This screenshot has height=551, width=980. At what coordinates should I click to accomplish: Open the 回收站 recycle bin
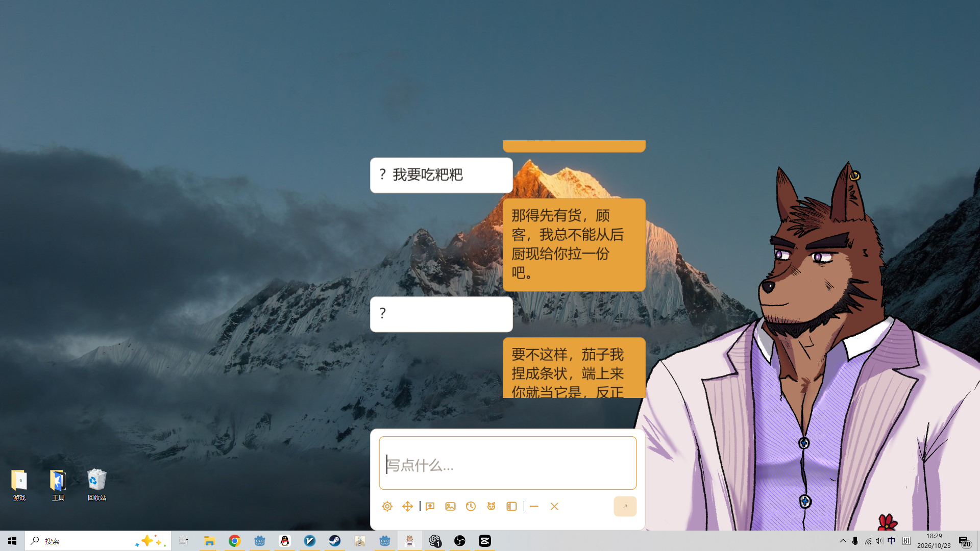[x=97, y=485]
